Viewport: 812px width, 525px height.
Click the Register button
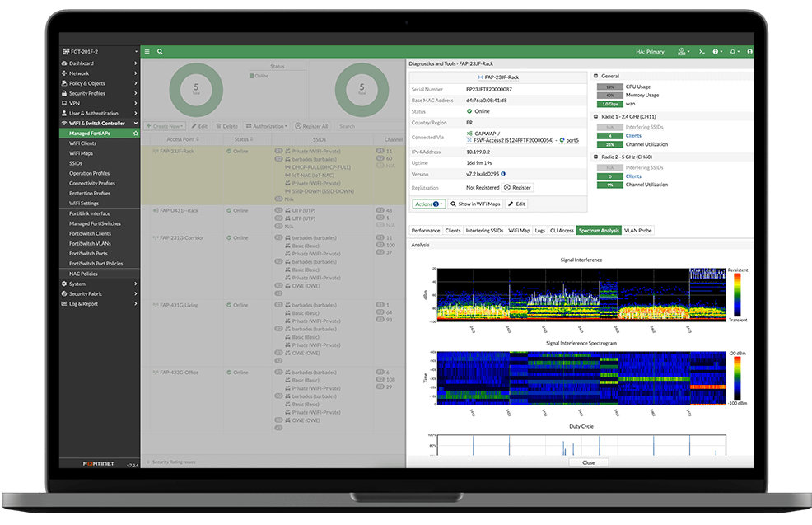(518, 188)
